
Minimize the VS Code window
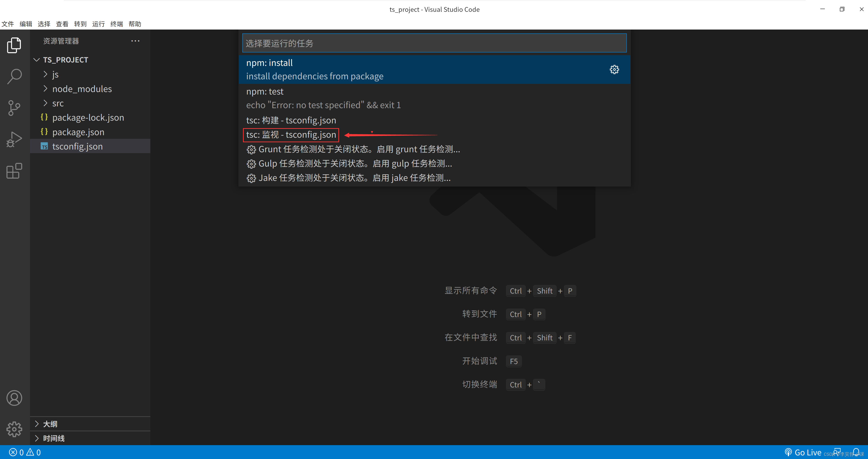[x=823, y=9]
